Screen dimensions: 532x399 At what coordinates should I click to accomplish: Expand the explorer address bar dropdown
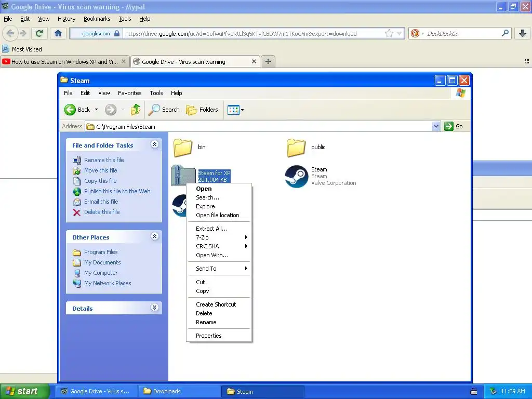click(x=436, y=126)
